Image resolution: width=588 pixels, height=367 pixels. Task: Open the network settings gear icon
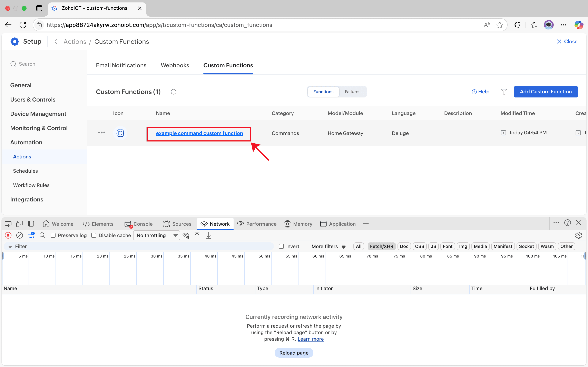[x=578, y=235]
